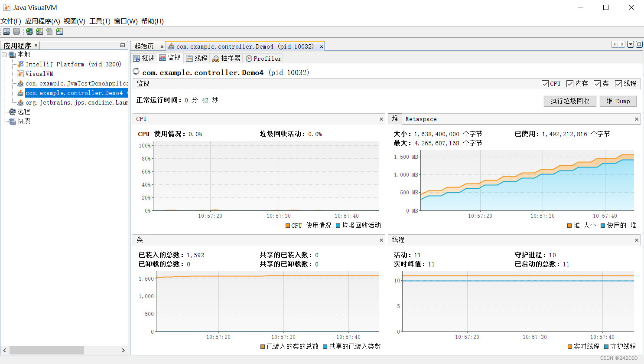This screenshot has height=364, width=644.
Task: Uncheck the 内存 checkbox
Action: point(570,84)
